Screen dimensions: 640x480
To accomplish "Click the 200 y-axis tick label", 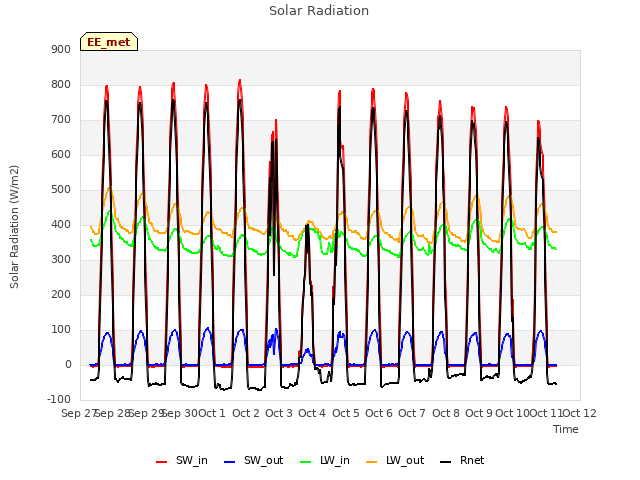I will tap(61, 295).
